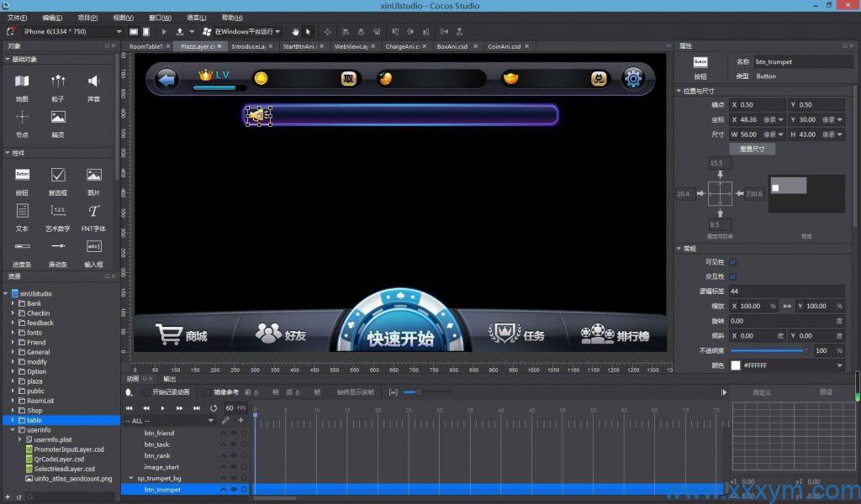Image resolution: width=861 pixels, height=504 pixels.
Task: Pick the checkbox (复选框) widget icon
Action: [58, 175]
